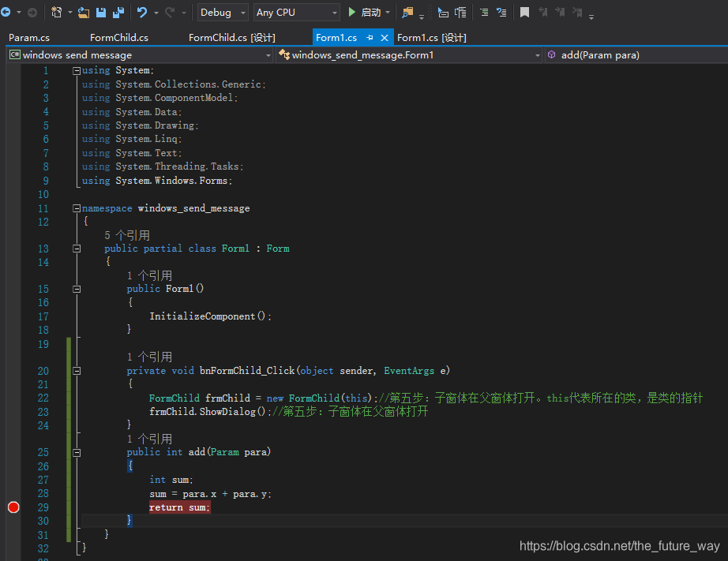Click the Undo arrow icon

(x=142, y=13)
